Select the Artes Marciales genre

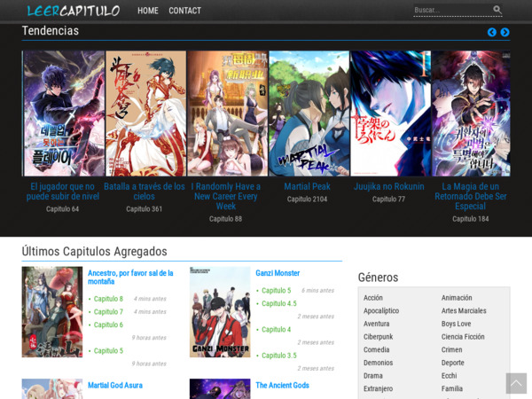tap(464, 311)
